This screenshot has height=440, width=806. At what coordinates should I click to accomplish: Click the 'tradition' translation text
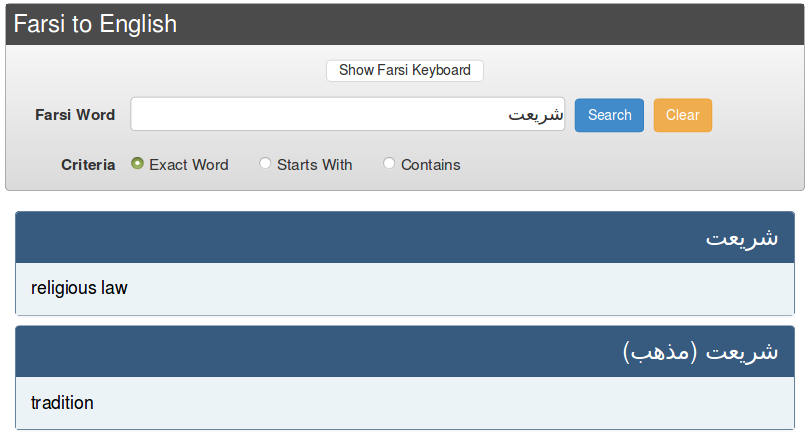62,403
